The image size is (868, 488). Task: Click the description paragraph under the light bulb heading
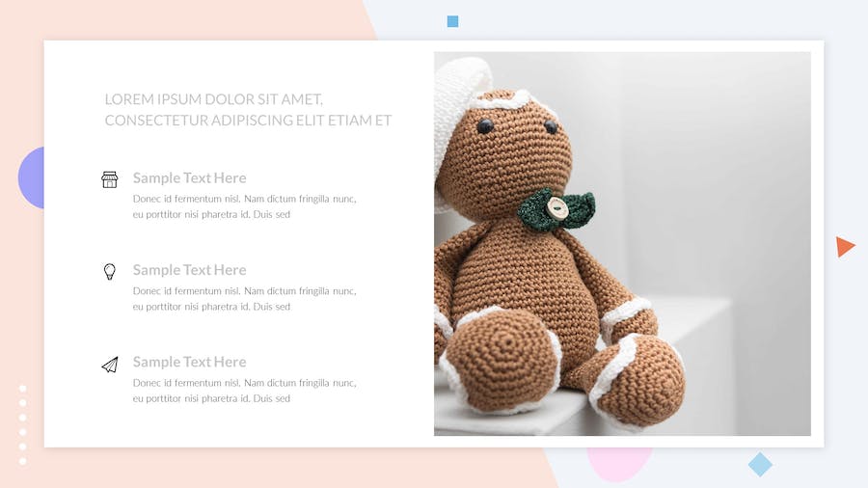[x=244, y=299]
